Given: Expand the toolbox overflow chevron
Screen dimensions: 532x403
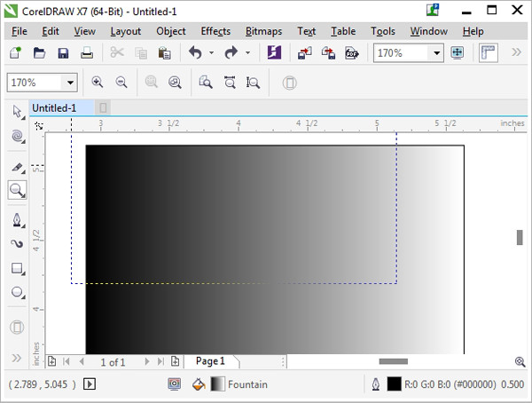Looking at the screenshot, I should [16, 358].
